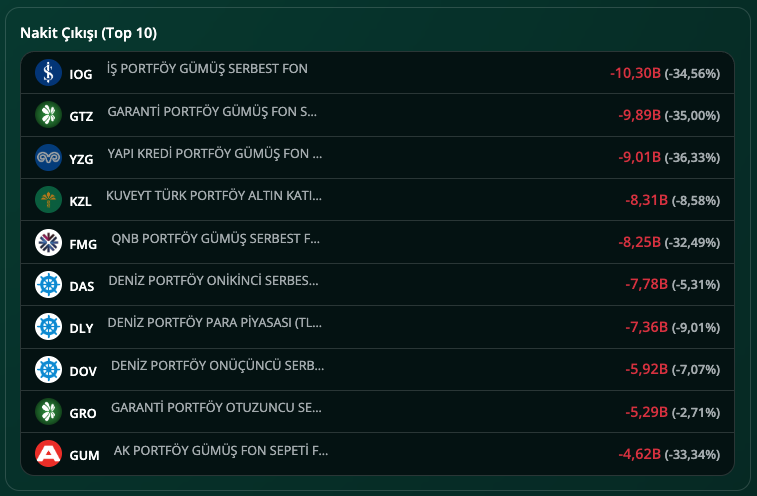Select the IOG fund code
The width and height of the screenshot is (757, 496).
point(81,74)
